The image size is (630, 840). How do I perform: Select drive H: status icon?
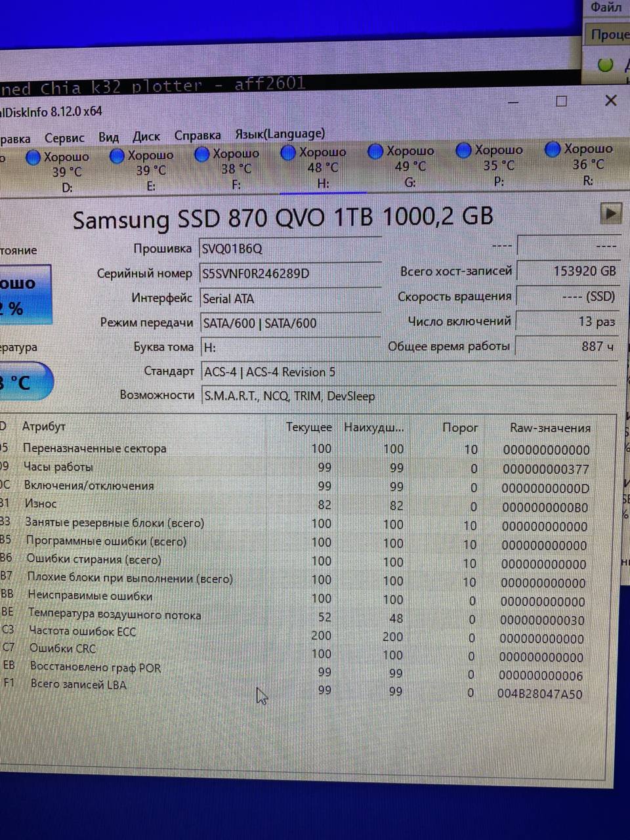(288, 153)
